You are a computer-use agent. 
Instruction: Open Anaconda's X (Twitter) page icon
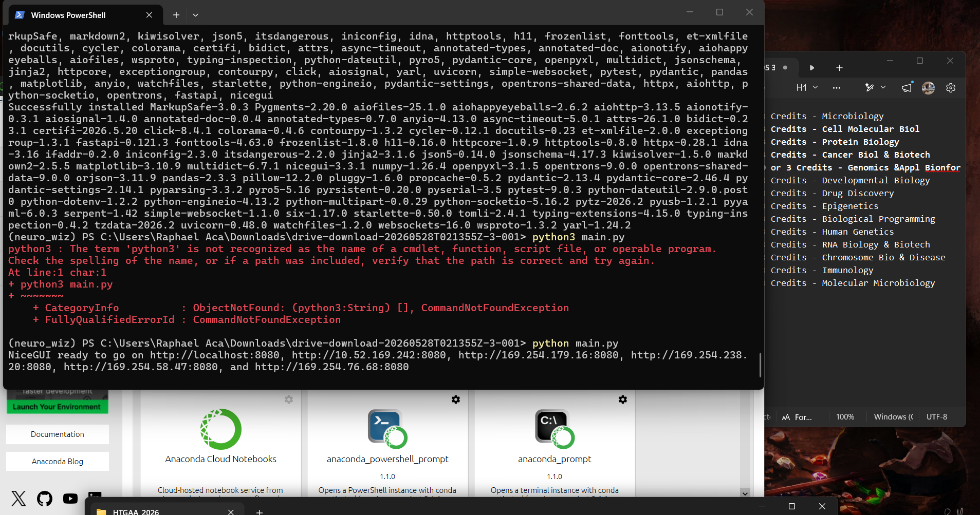[19, 499]
